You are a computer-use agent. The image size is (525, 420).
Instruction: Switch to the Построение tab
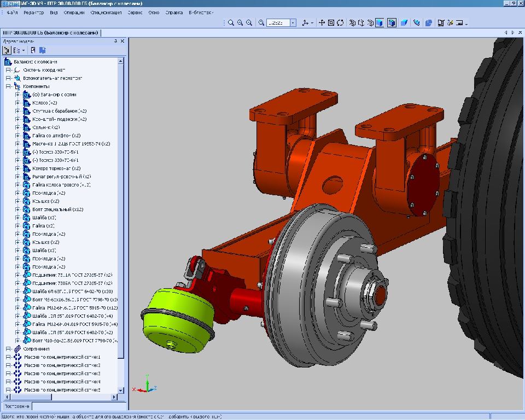[x=16, y=406]
